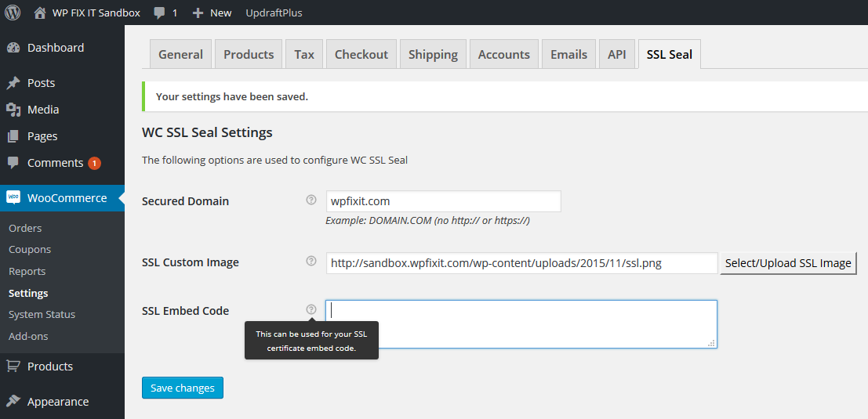Open the Orders submenu link
This screenshot has height=419, width=868.
(25, 228)
